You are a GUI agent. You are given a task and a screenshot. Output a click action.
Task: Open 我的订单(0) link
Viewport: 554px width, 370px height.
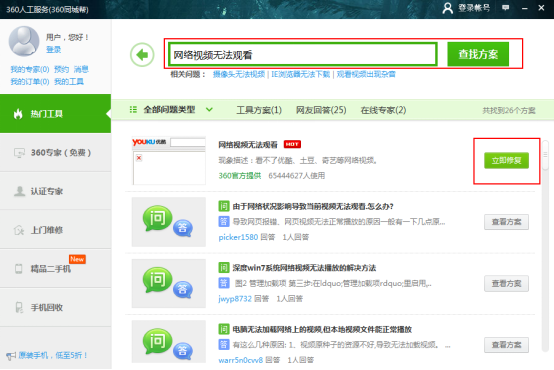point(30,82)
